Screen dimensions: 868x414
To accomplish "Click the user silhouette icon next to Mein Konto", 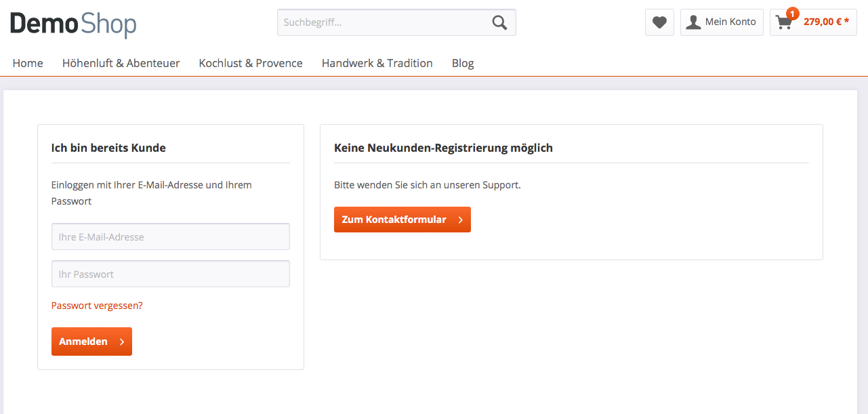I will (x=693, y=22).
